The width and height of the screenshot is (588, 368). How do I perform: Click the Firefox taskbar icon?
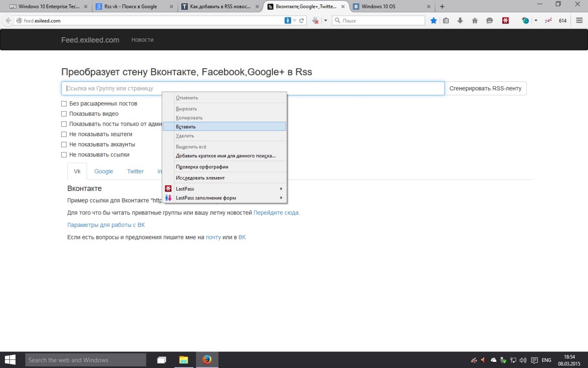(207, 360)
